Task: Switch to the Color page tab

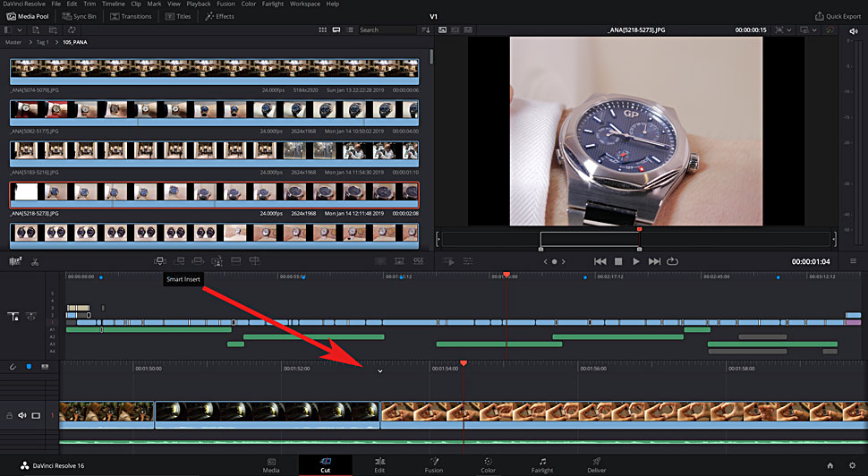Action: pos(488,465)
